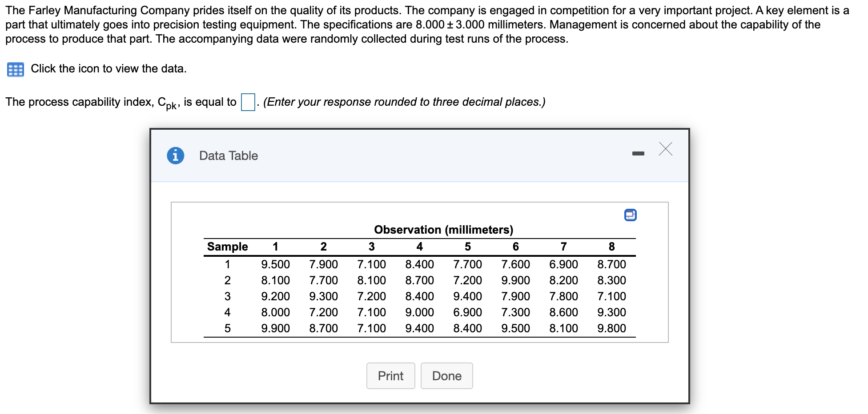Click the blue info icon in dialog
The width and height of the screenshot is (868, 414).
tap(176, 155)
